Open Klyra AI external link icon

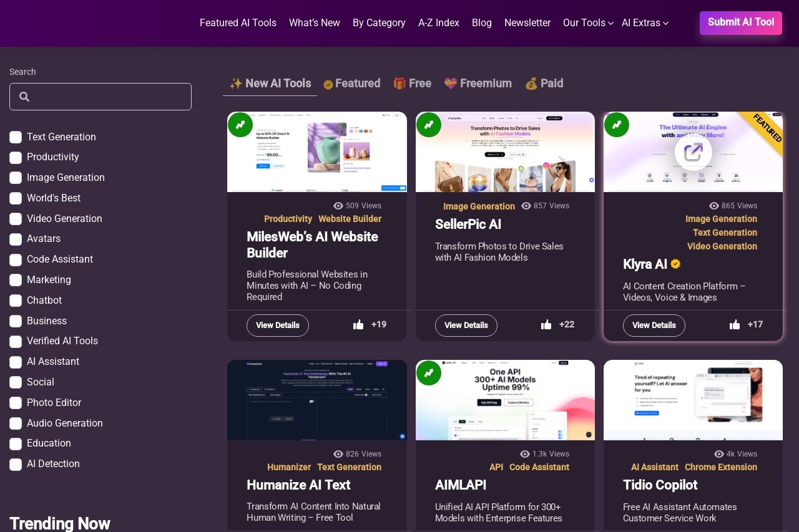click(694, 152)
